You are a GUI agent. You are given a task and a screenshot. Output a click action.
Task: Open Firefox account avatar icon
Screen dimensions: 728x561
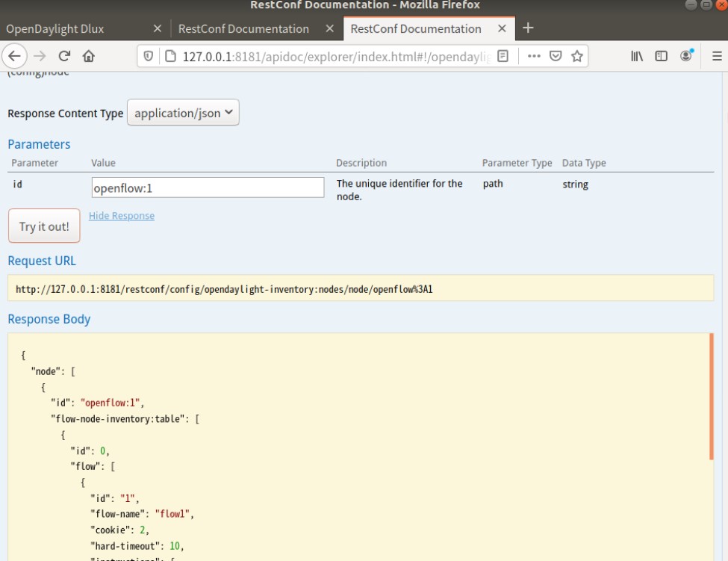[x=685, y=56]
